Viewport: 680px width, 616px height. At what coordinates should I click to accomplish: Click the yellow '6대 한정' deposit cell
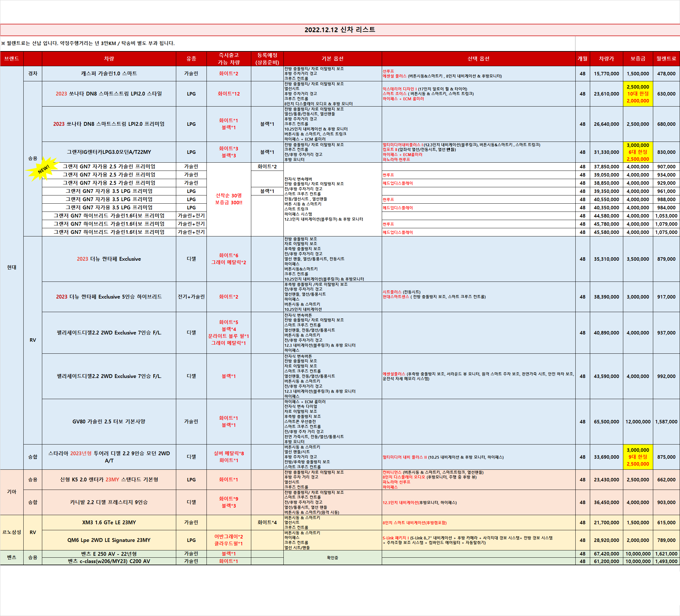(638, 152)
